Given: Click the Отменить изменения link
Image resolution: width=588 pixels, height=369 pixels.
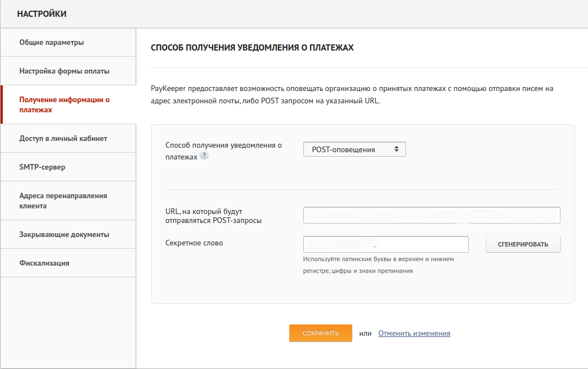Looking at the screenshot, I should 414,333.
